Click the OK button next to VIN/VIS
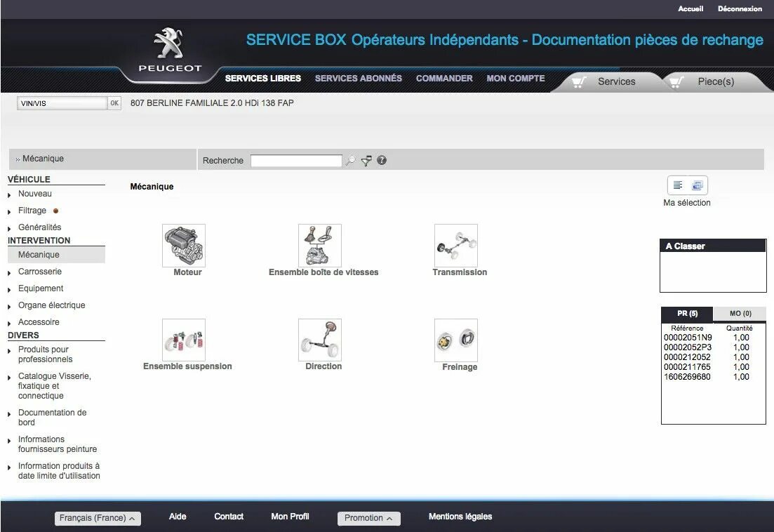Image resolution: width=774 pixels, height=532 pixels. click(x=114, y=103)
